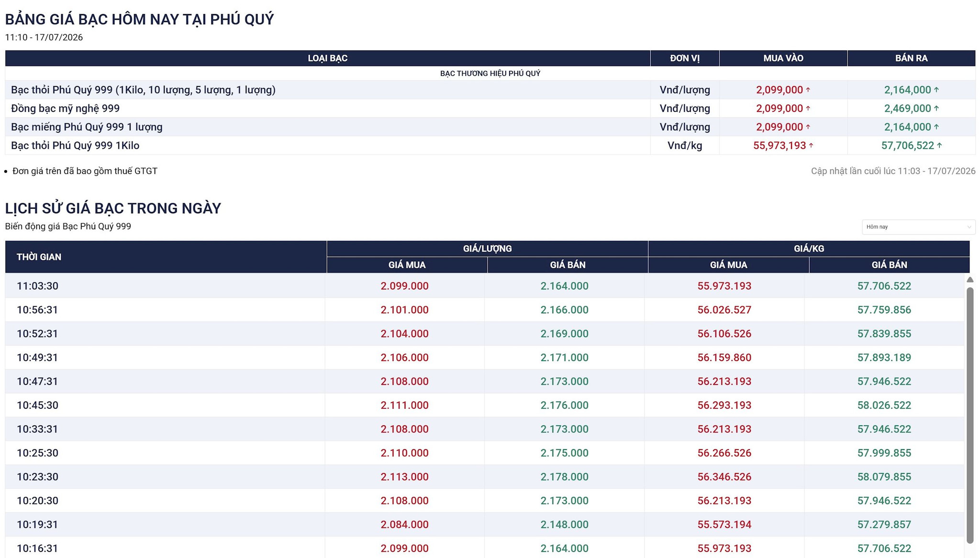Click the dropdown chevron beside Hôm nay
The height and width of the screenshot is (558, 980).
(969, 227)
